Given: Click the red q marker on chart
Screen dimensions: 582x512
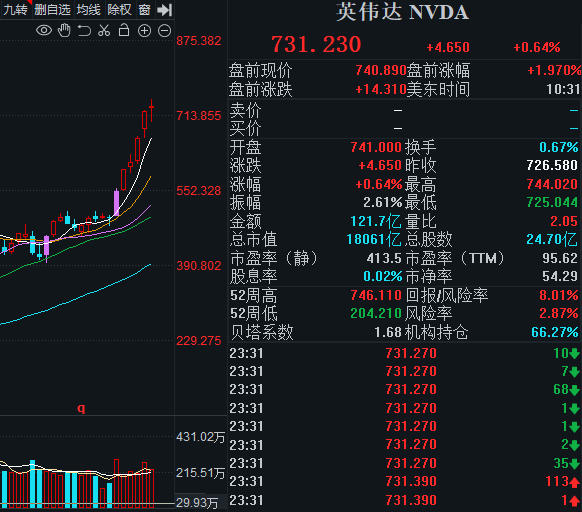Looking at the screenshot, I should 81,408.
